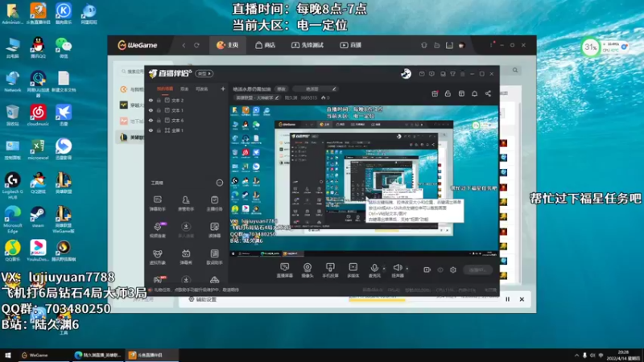This screenshot has height=362, width=644.
Task: Open the mode switch pill beside app logo
Action: point(204,73)
